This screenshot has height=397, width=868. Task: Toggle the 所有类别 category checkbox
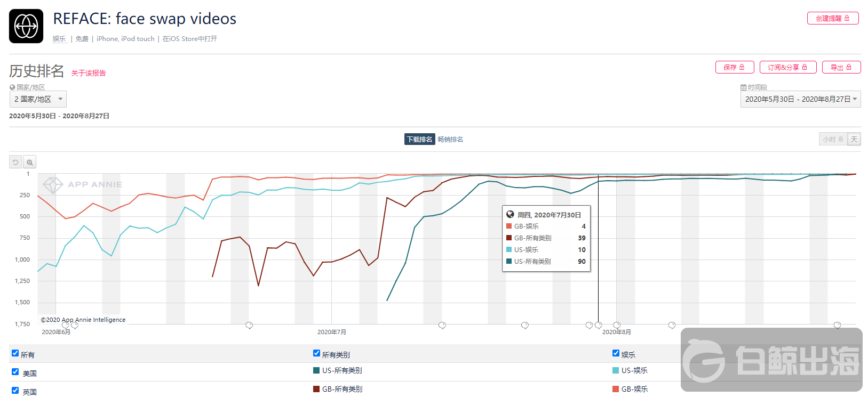point(316,353)
